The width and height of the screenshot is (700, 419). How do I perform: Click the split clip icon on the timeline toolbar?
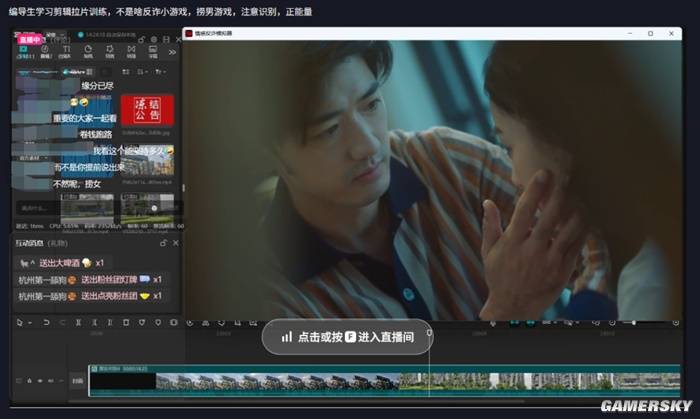tap(78, 322)
